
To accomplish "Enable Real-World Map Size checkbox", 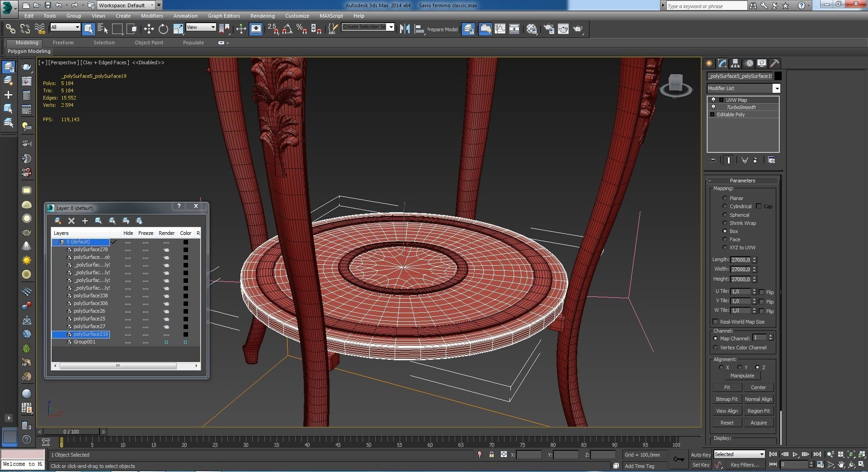I will (715, 322).
